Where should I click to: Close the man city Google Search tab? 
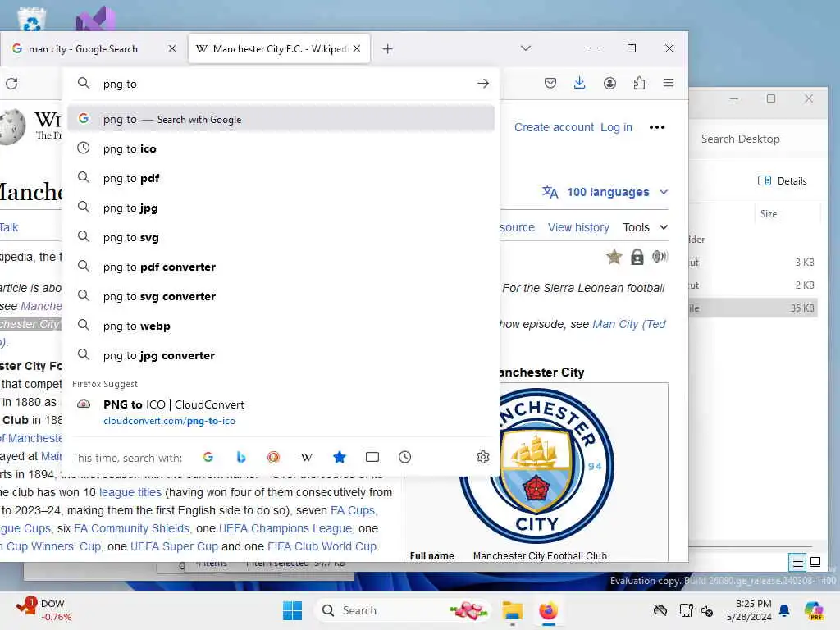[x=172, y=48]
